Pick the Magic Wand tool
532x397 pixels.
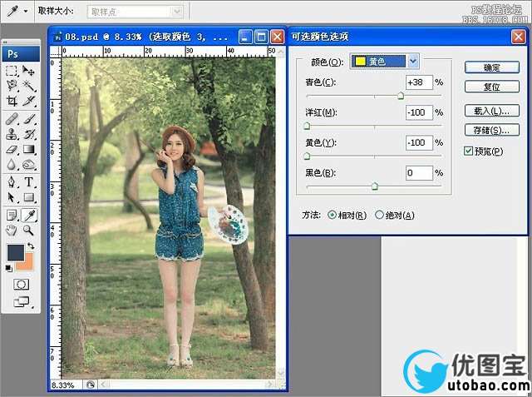pos(28,86)
